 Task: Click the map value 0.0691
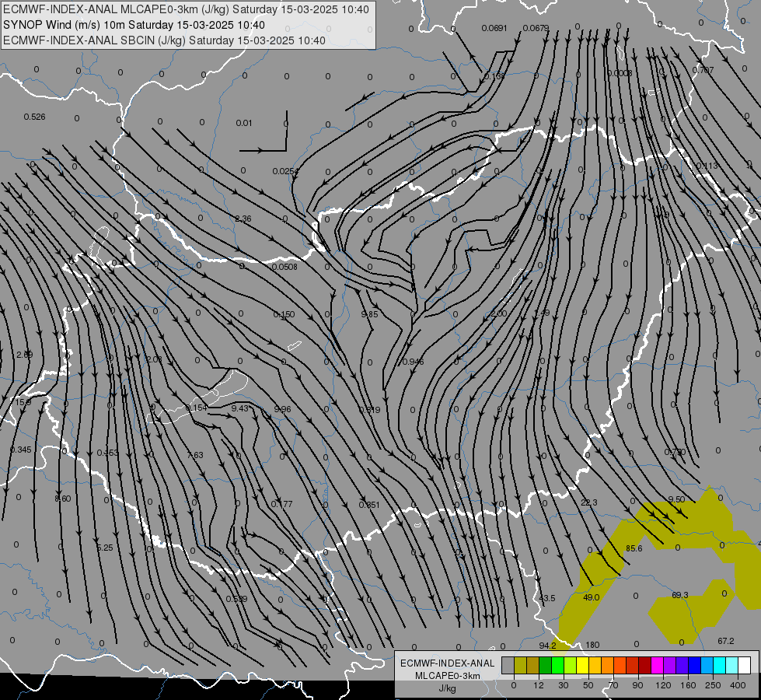click(x=494, y=28)
